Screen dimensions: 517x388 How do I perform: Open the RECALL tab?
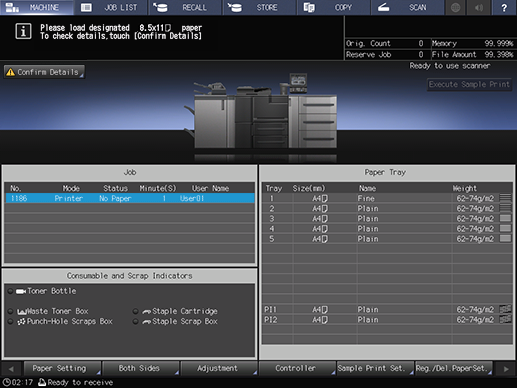(x=186, y=7)
